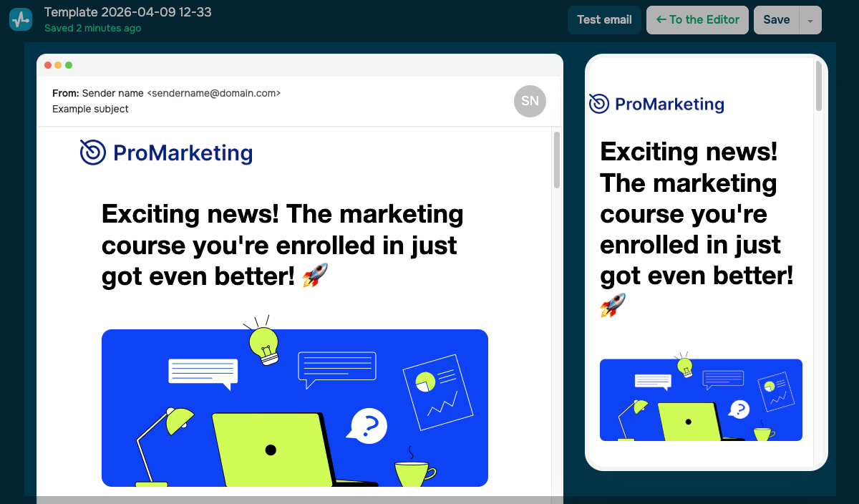Image resolution: width=859 pixels, height=504 pixels.
Task: Click the template name 'Template 2026-04-09 12-33'
Action: coord(128,12)
